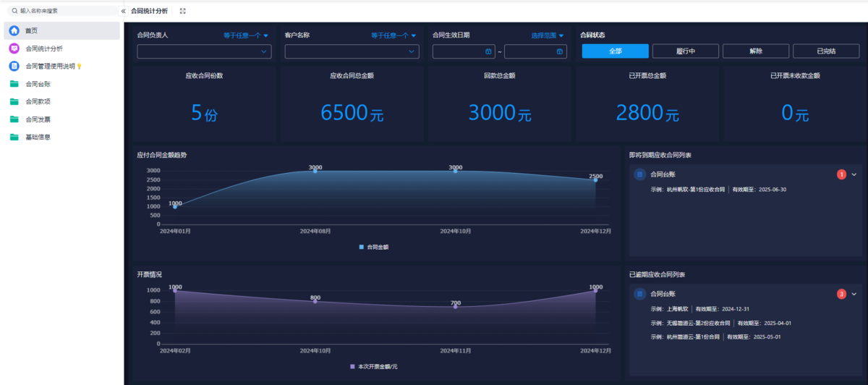The width and height of the screenshot is (868, 385).
Task: Expand 合同发票 folder in sidebar
Action: (61, 119)
